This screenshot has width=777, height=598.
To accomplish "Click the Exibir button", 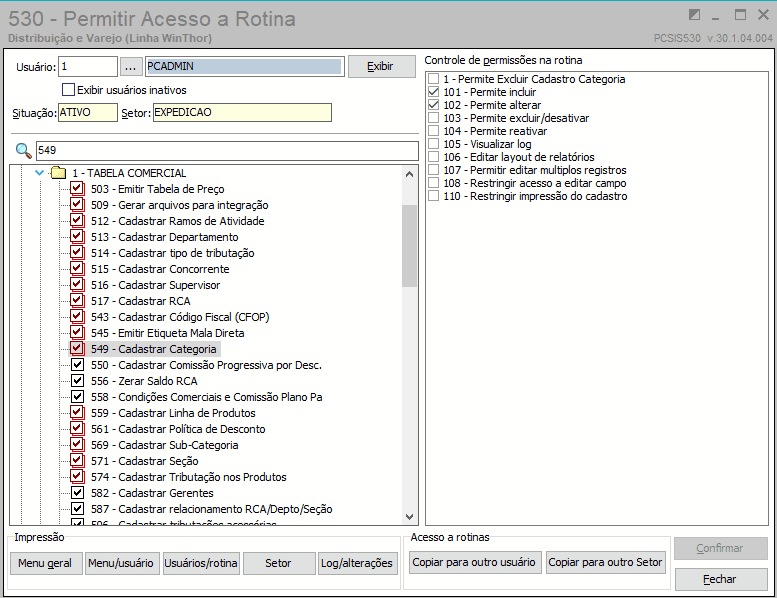I will tap(382, 66).
